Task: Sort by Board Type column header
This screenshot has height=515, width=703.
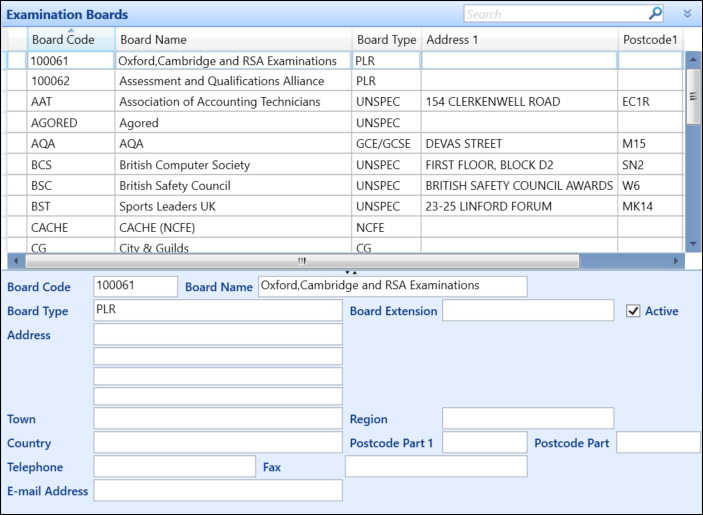Action: pos(386,39)
